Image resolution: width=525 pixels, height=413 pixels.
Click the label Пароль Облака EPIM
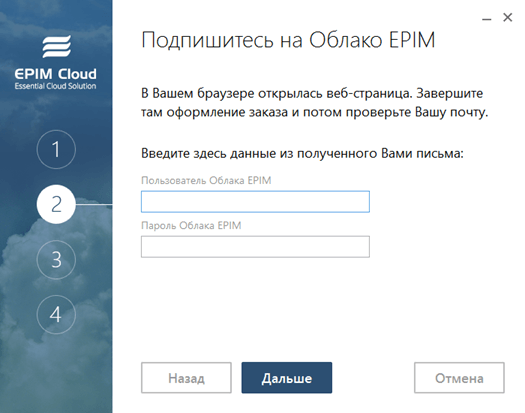[191, 225]
